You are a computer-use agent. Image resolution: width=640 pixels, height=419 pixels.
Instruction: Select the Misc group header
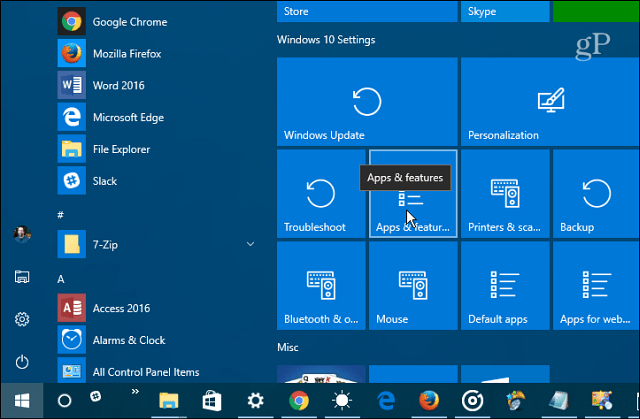point(288,347)
